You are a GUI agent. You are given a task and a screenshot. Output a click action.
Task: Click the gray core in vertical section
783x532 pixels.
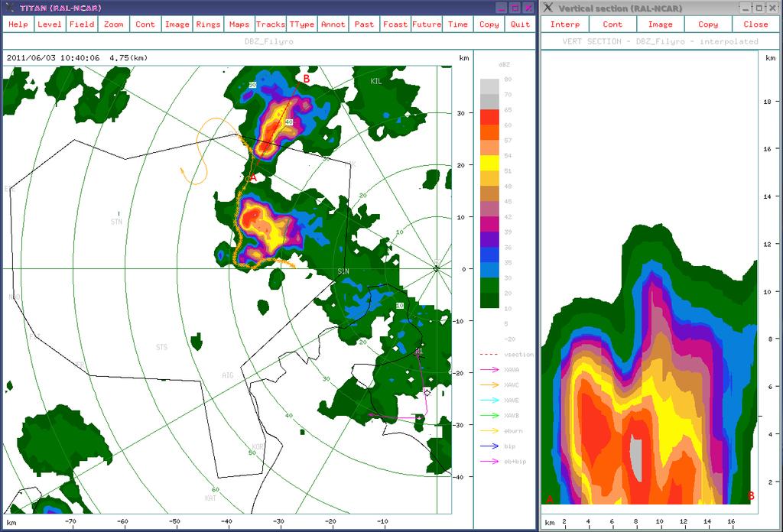click(636, 458)
